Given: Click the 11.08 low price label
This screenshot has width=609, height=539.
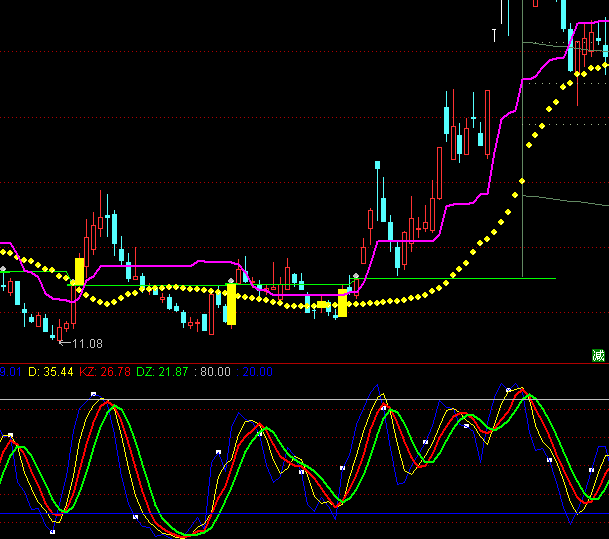Looking at the screenshot, I should 87,344.
